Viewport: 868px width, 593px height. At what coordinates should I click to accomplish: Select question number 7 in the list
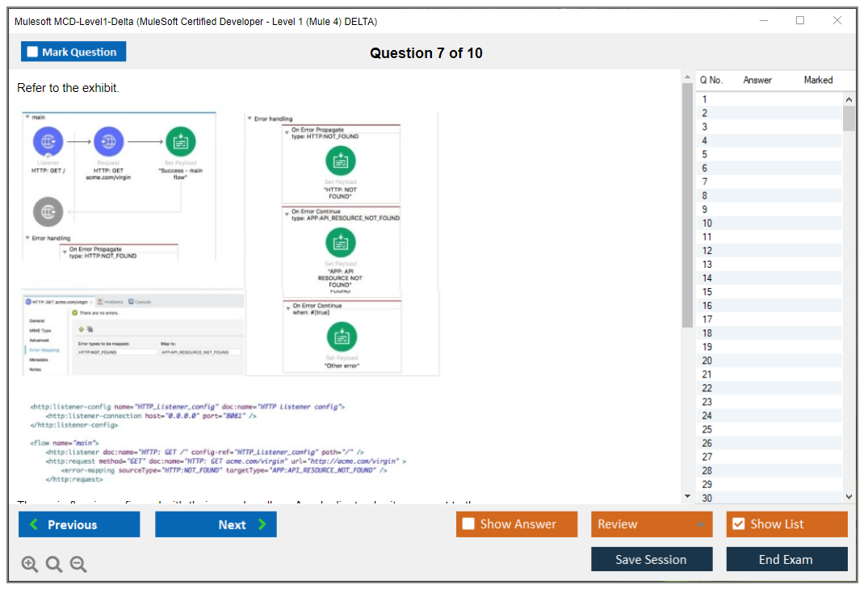(x=705, y=182)
